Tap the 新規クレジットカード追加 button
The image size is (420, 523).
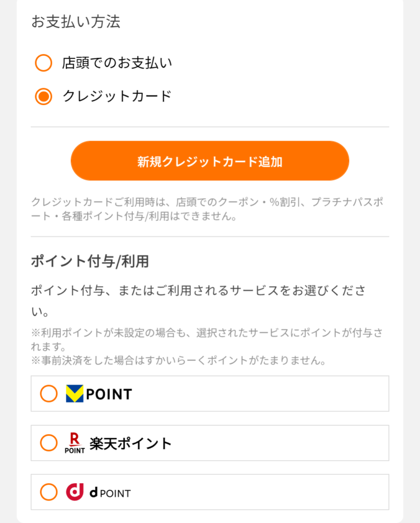coord(210,161)
